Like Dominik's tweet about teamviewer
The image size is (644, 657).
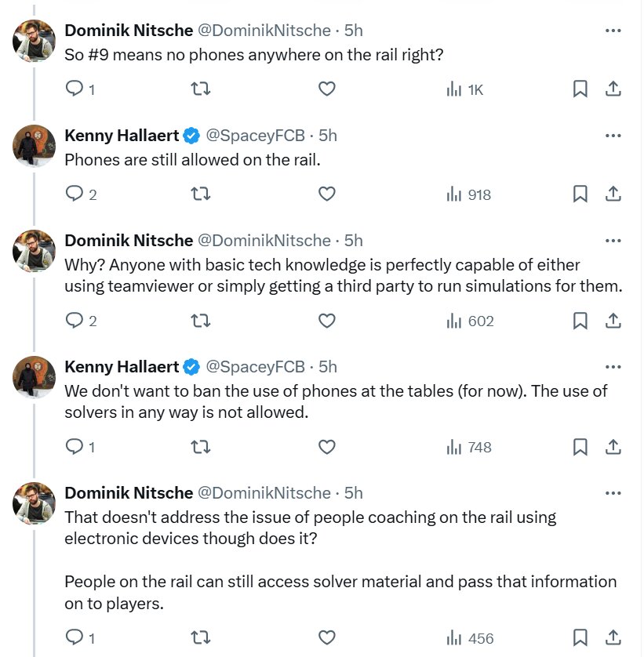[326, 321]
